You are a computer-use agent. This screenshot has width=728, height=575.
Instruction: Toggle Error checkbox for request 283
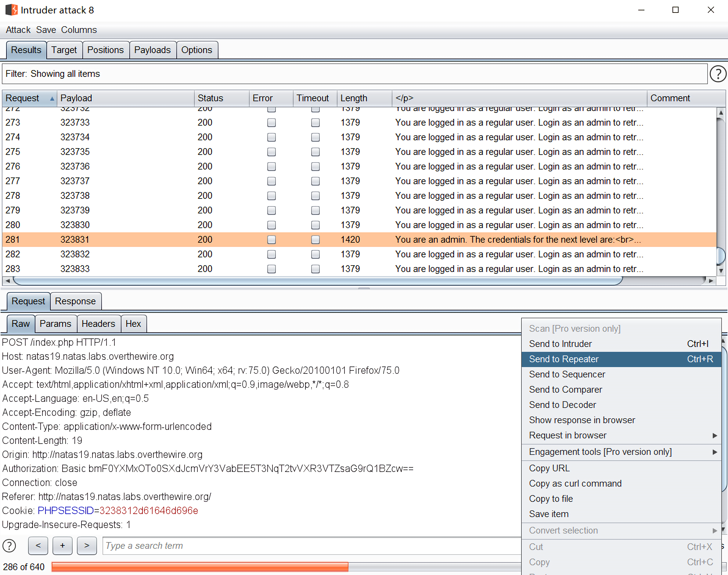point(272,269)
